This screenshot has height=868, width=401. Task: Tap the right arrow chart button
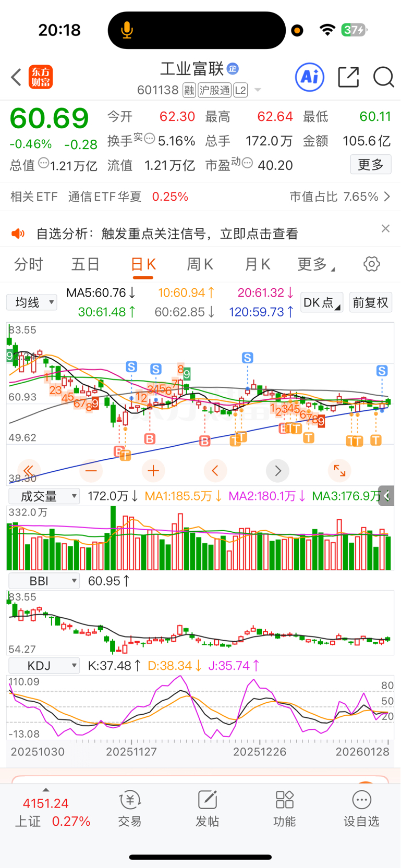[x=277, y=471]
